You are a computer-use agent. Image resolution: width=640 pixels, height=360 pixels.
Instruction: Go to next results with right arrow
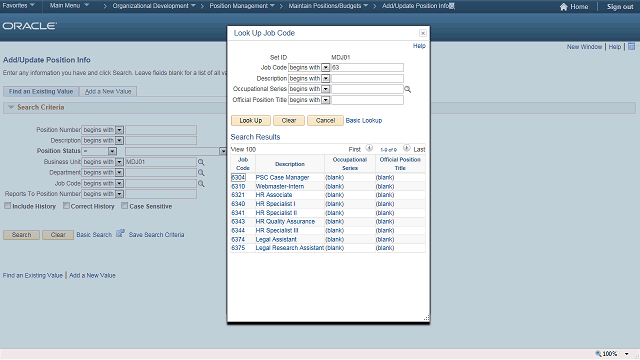407,148
